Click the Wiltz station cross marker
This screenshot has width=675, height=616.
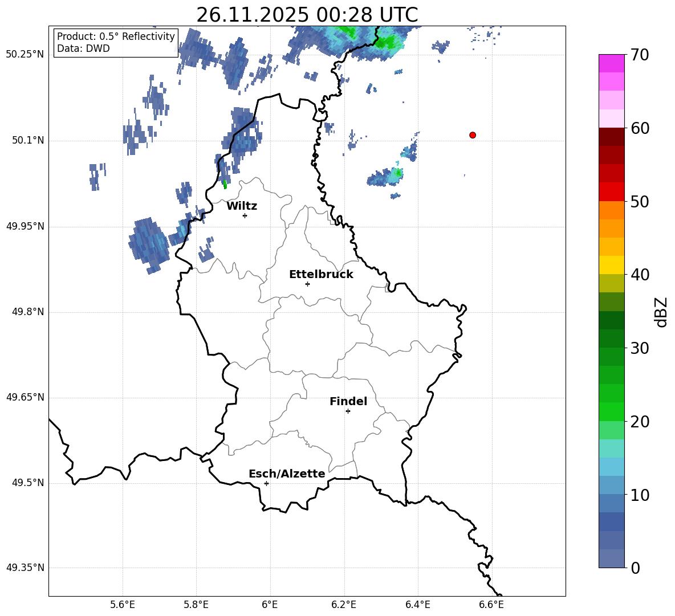[245, 215]
